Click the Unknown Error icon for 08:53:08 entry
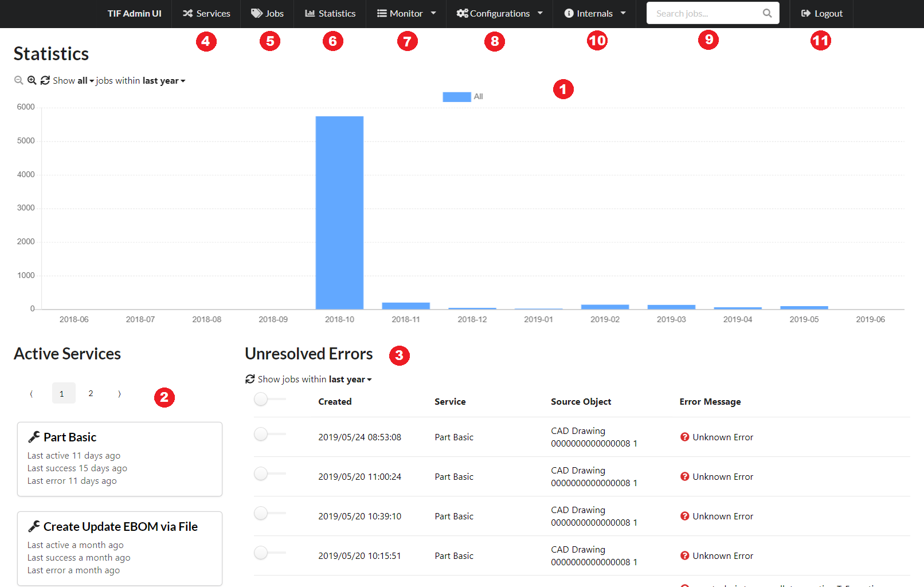Viewport: 924px width, 587px height. coord(684,437)
